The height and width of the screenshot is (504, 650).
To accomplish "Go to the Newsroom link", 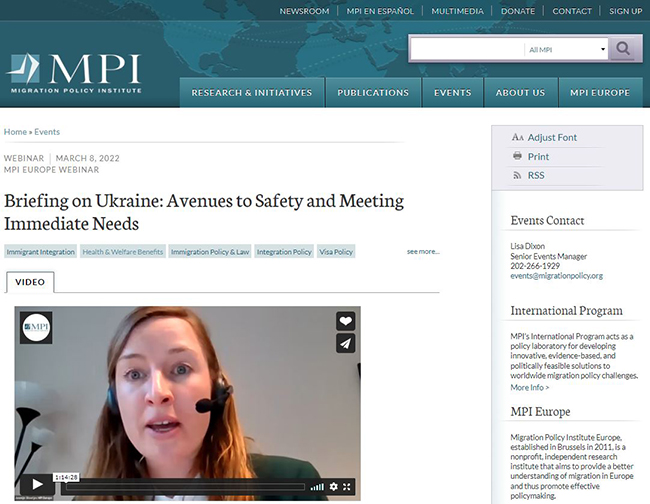I will tap(304, 11).
